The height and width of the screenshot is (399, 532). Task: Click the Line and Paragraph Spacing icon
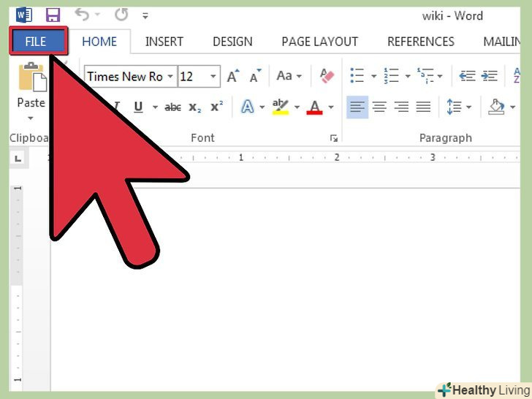click(455, 107)
